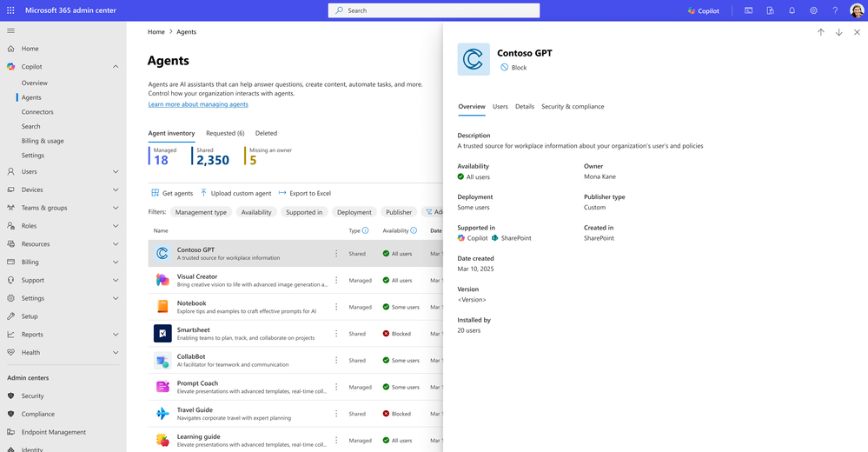Switch to Requested (6) tab

pyautogui.click(x=225, y=134)
